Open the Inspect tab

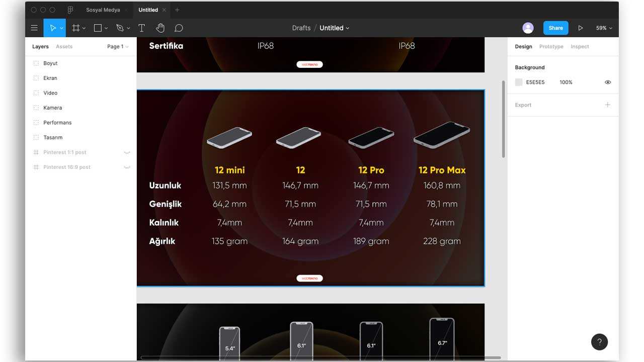[x=580, y=46]
